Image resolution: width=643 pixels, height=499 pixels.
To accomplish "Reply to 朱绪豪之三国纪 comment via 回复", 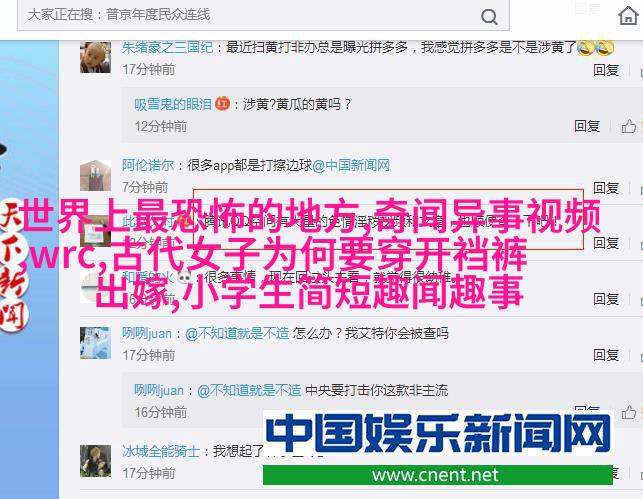I will click(x=606, y=70).
